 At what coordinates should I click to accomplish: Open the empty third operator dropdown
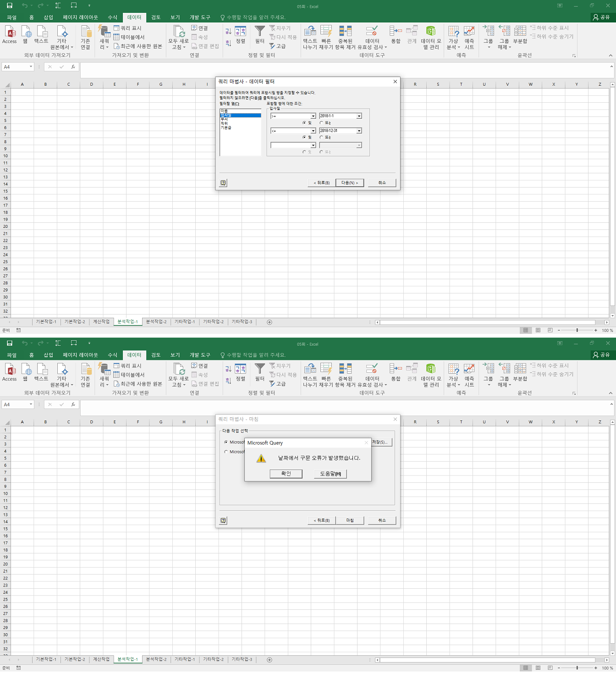313,145
